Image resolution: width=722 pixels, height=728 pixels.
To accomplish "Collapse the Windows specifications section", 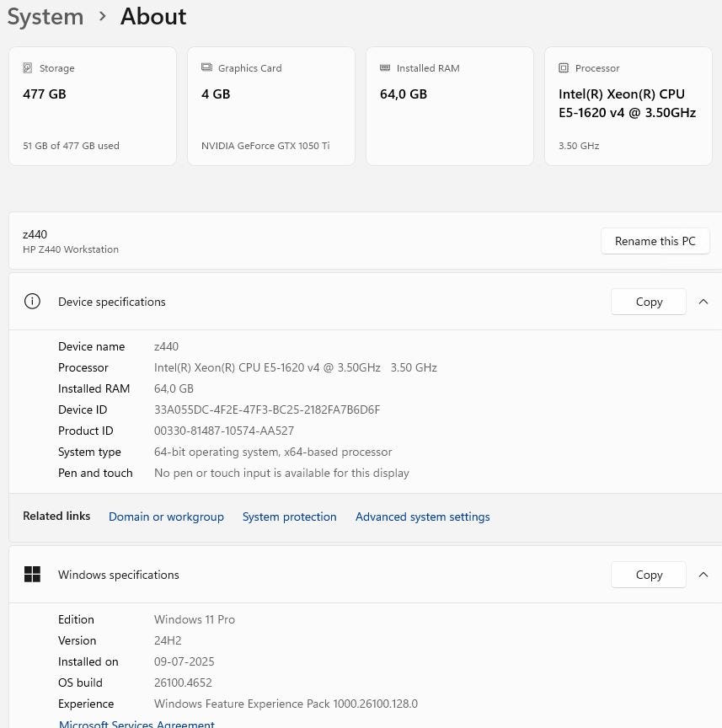I will (x=703, y=575).
